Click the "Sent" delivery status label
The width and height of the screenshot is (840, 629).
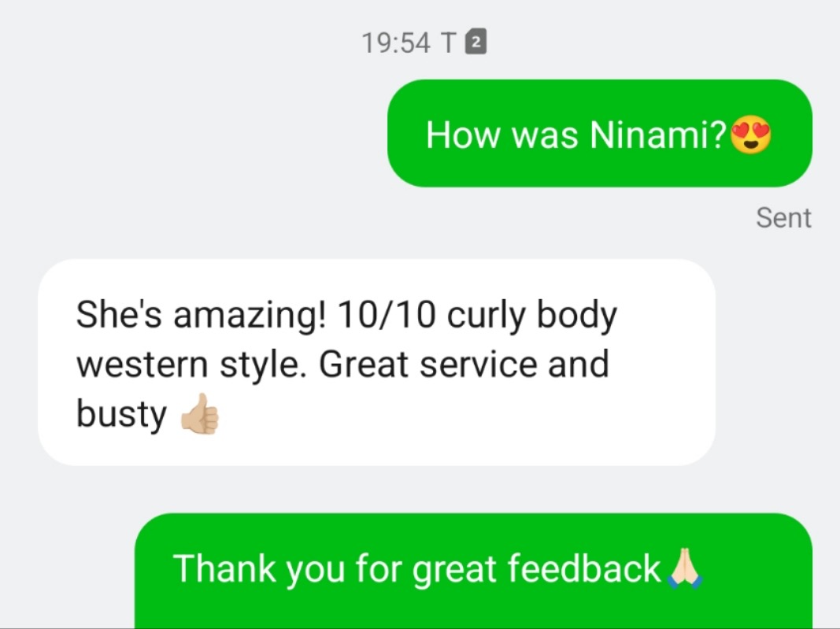click(783, 217)
